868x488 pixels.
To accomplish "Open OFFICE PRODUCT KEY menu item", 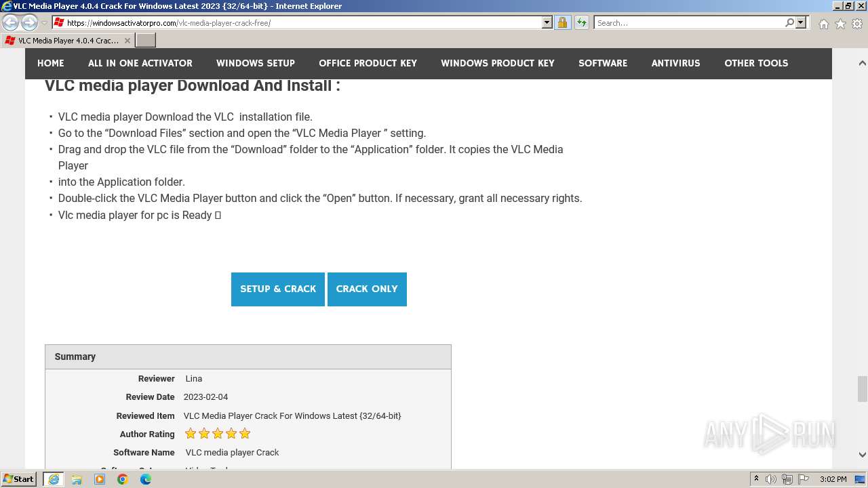I will (368, 63).
